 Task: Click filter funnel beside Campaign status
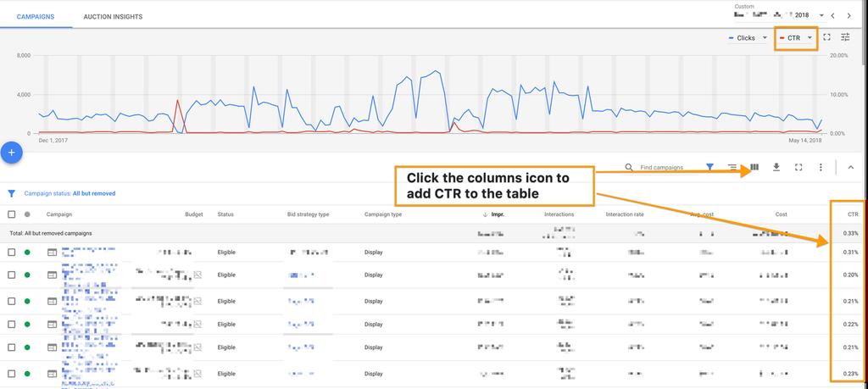(11, 194)
